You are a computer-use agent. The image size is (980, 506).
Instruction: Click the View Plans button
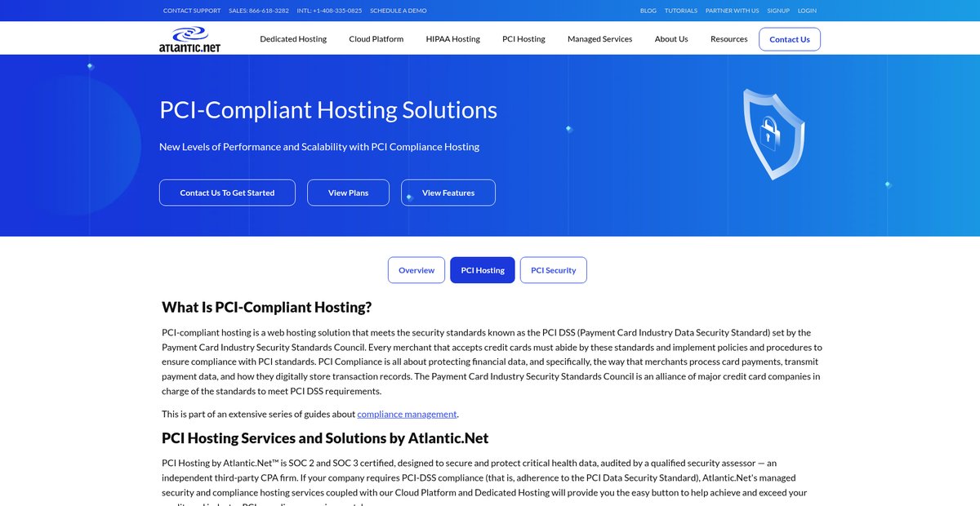(x=348, y=193)
